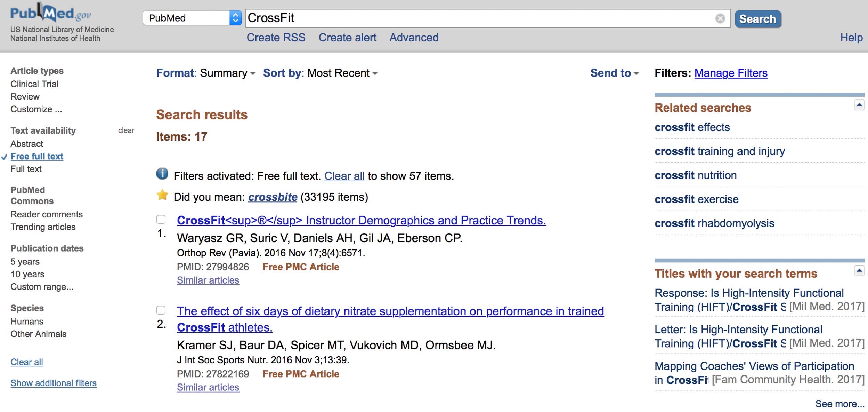Open the crossfit rhabdomyolysis related search

click(714, 223)
